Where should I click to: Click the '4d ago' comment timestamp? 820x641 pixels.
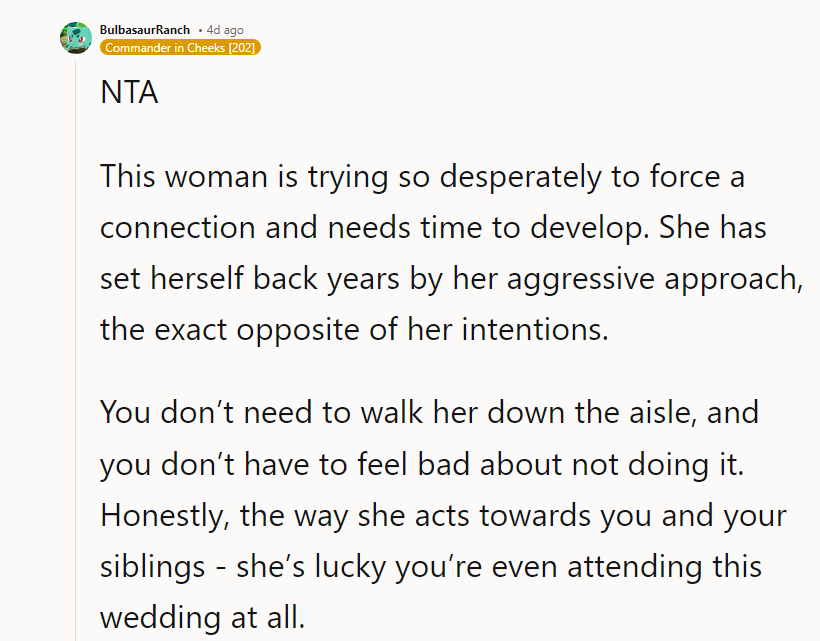224,30
